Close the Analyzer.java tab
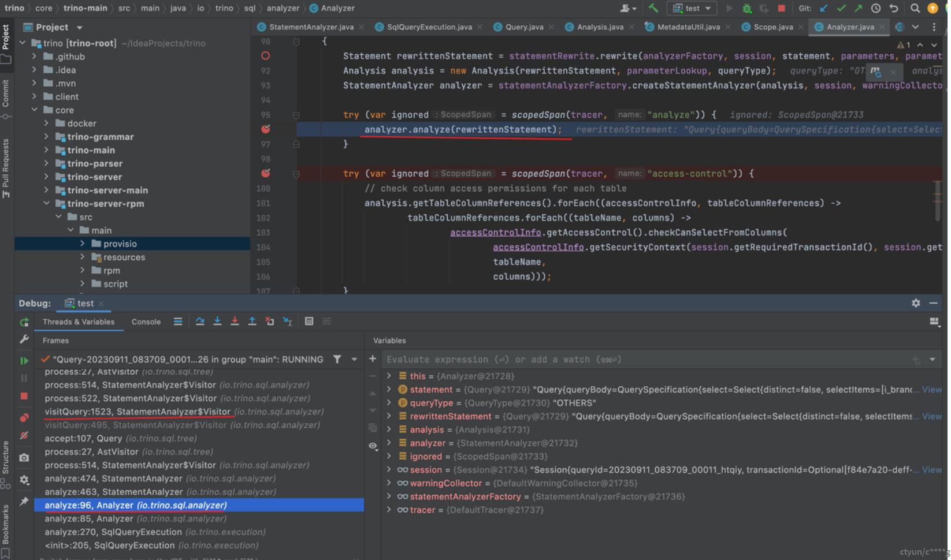This screenshot has width=951, height=560. click(x=882, y=27)
